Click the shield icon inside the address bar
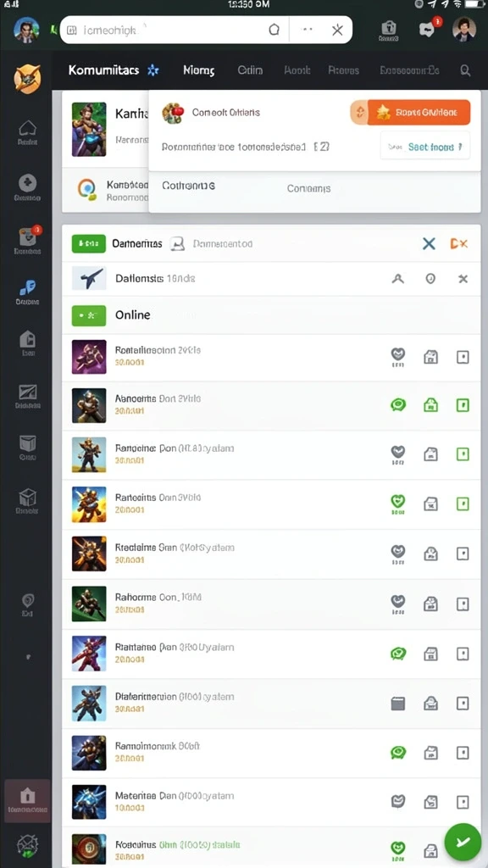The width and height of the screenshot is (488, 868). click(x=274, y=30)
